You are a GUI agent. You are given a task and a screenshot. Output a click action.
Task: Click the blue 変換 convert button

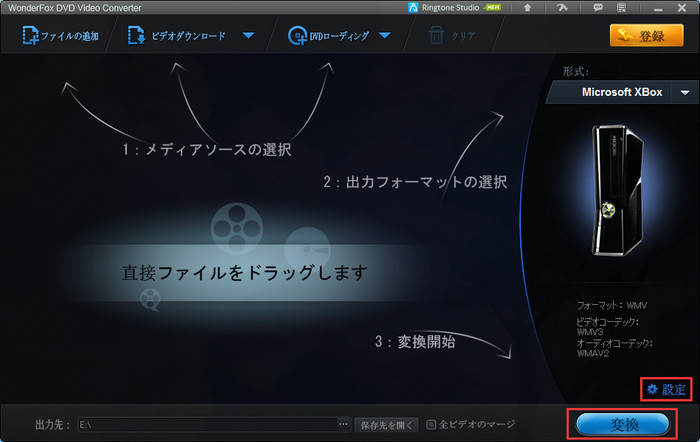tap(622, 424)
